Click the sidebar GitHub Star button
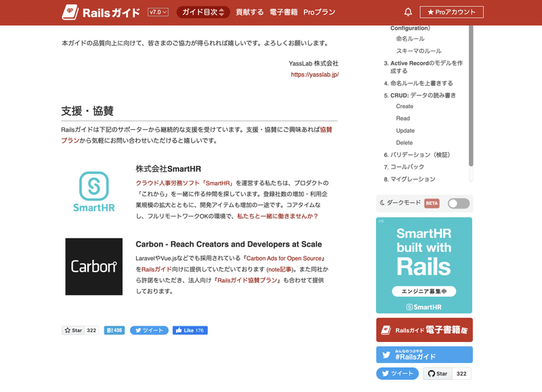542x392 pixels. point(438,373)
